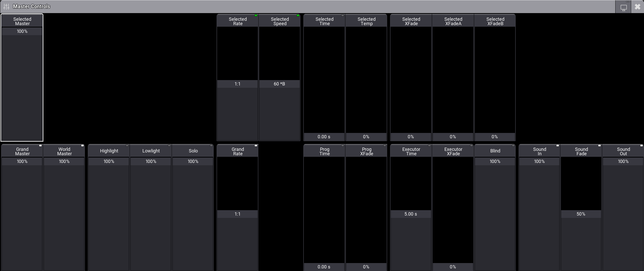
Task: Click the Solo master header
Action: tap(193, 151)
